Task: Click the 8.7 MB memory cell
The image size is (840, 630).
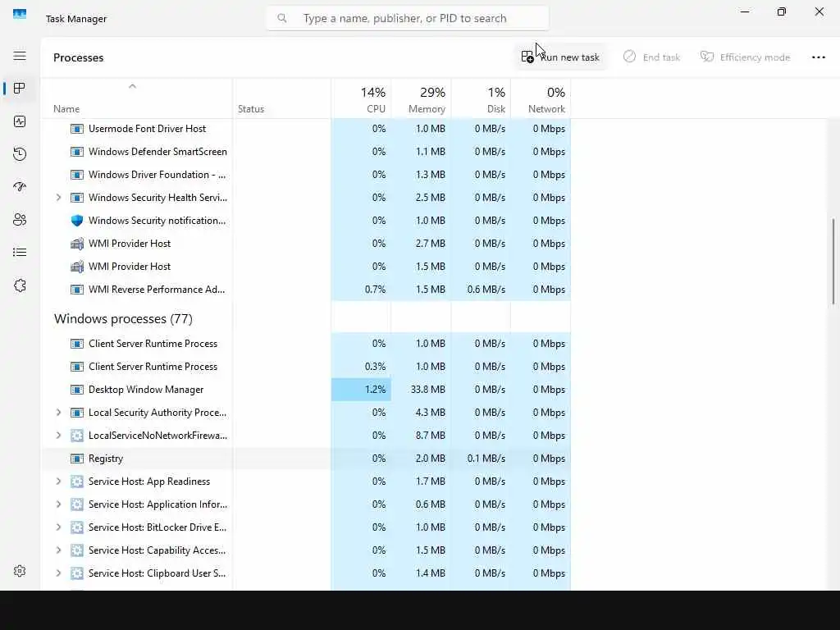Action: 421,436
